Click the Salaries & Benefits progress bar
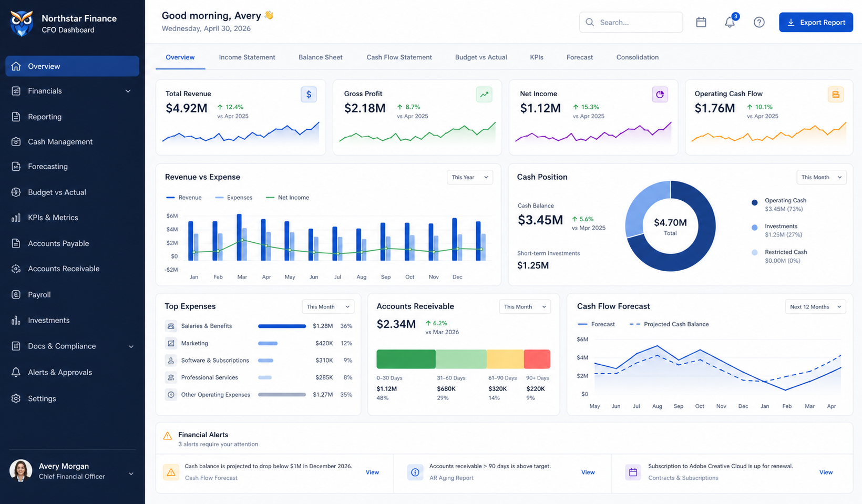 coord(282,326)
